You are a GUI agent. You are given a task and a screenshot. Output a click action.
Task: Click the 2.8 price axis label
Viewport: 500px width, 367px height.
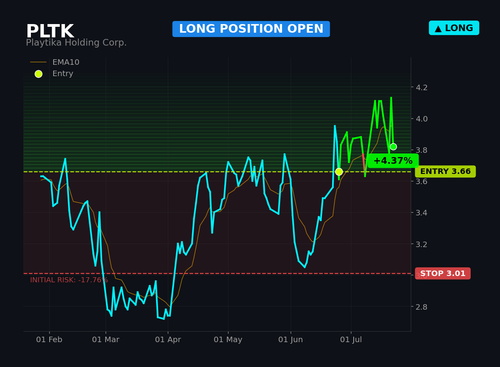tap(422, 307)
